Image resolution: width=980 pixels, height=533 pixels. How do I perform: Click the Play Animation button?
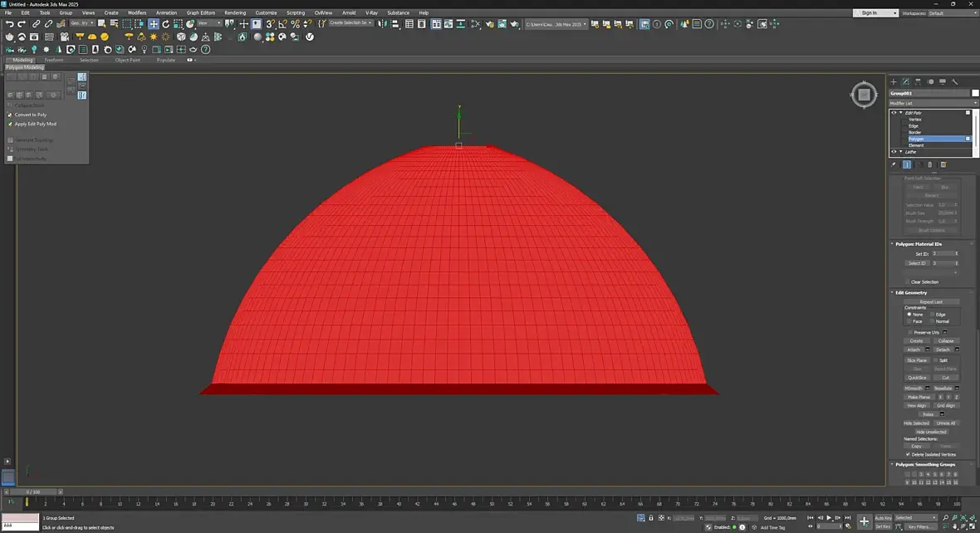tap(828, 517)
